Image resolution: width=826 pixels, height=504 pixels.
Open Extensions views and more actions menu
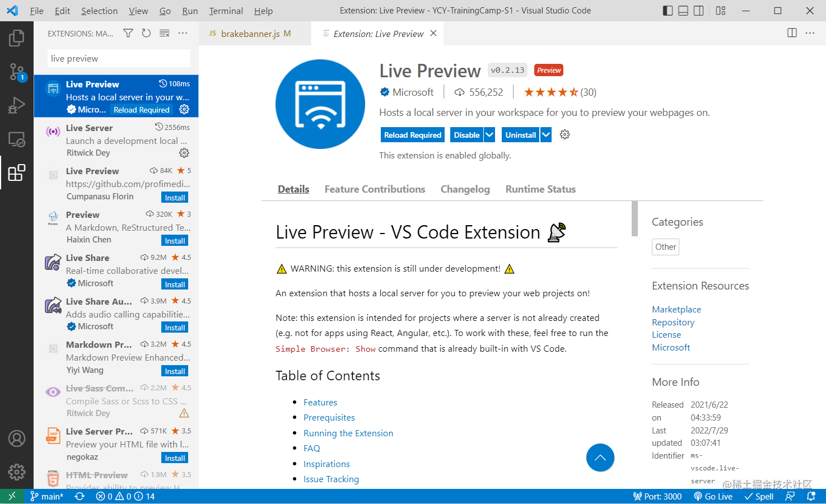183,34
